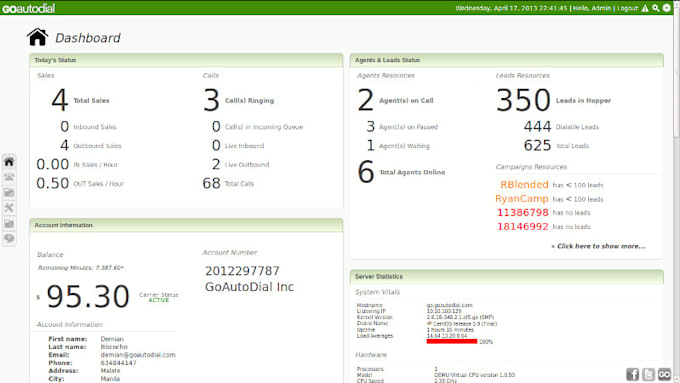Click the home icon in the side menu
This screenshot has height=383, width=680.
(x=9, y=162)
